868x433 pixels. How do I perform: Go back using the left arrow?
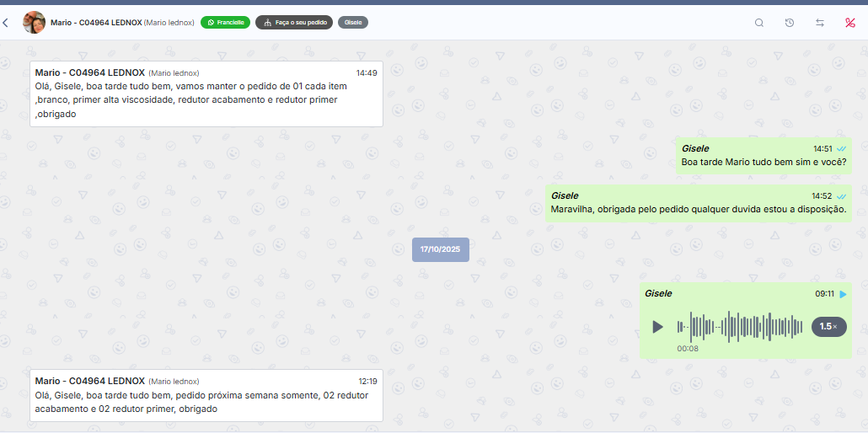tap(6, 23)
